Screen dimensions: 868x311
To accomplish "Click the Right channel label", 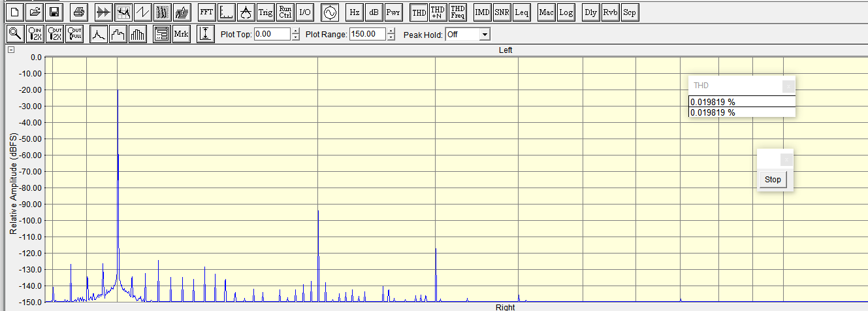I will tap(505, 307).
